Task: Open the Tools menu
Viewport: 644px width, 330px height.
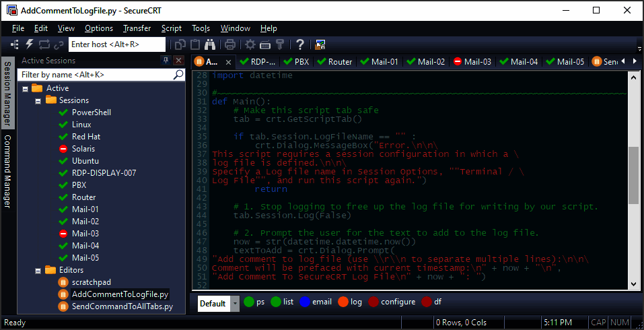Action: tap(201, 28)
